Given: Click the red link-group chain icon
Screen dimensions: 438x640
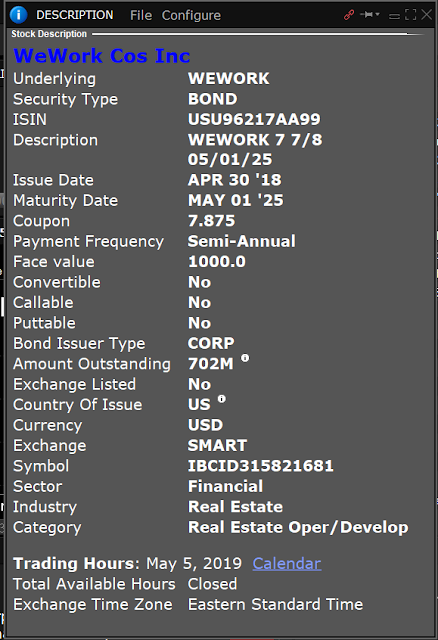Looking at the screenshot, I should [349, 15].
